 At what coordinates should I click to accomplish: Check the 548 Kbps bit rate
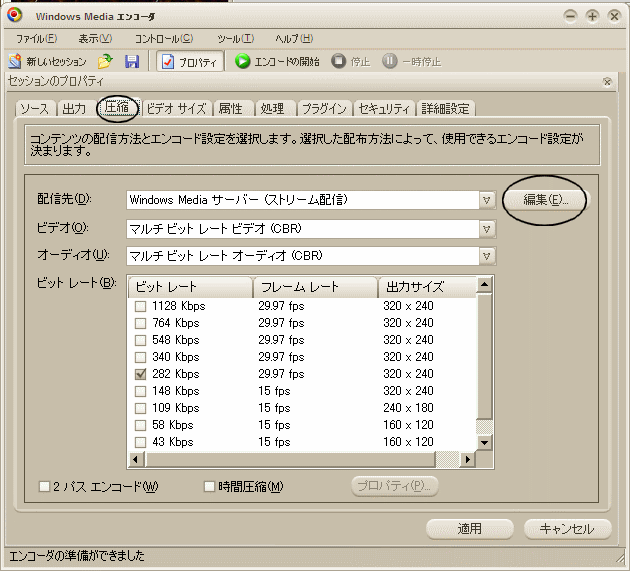tap(141, 340)
